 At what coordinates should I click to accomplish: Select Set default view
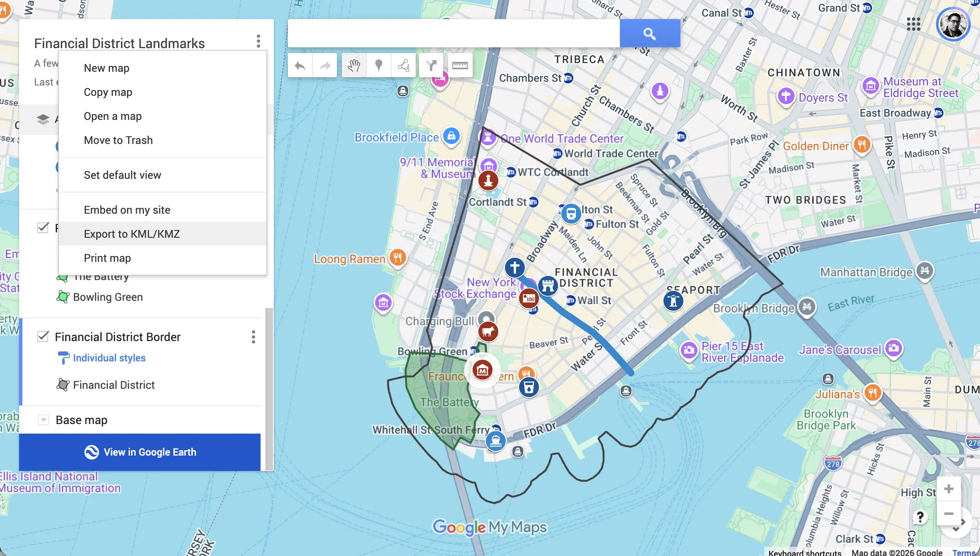click(163, 175)
